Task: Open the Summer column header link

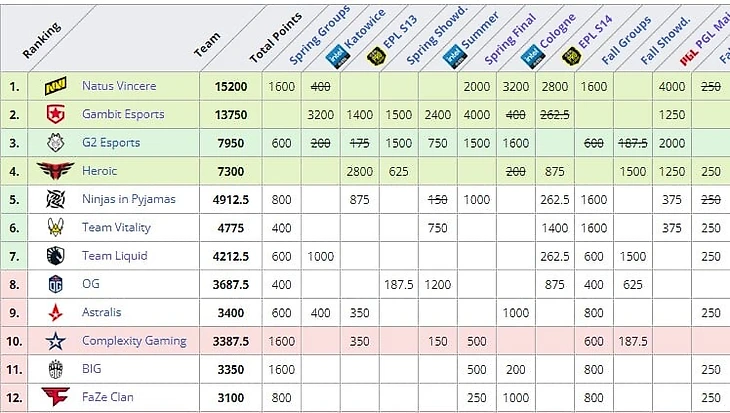Action: (480, 31)
